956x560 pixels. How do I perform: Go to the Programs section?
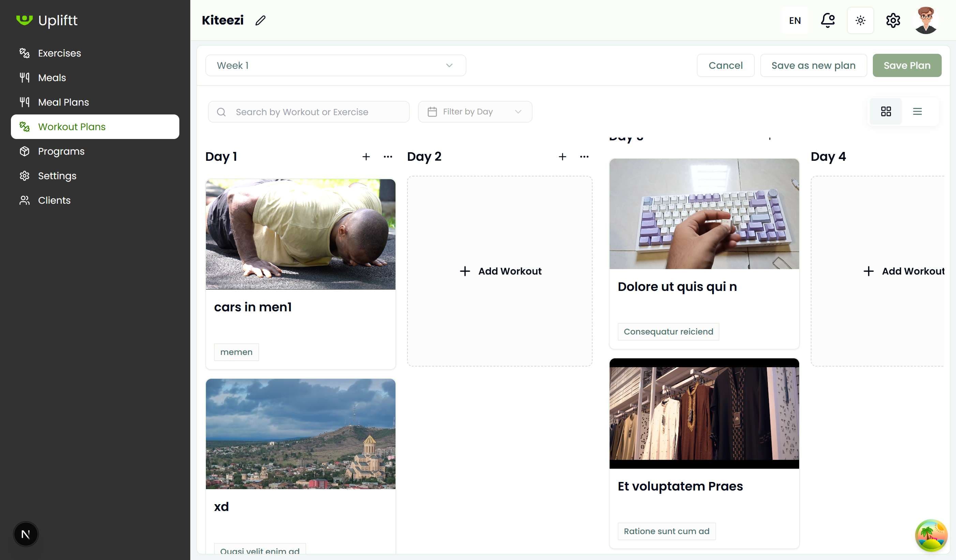click(61, 151)
